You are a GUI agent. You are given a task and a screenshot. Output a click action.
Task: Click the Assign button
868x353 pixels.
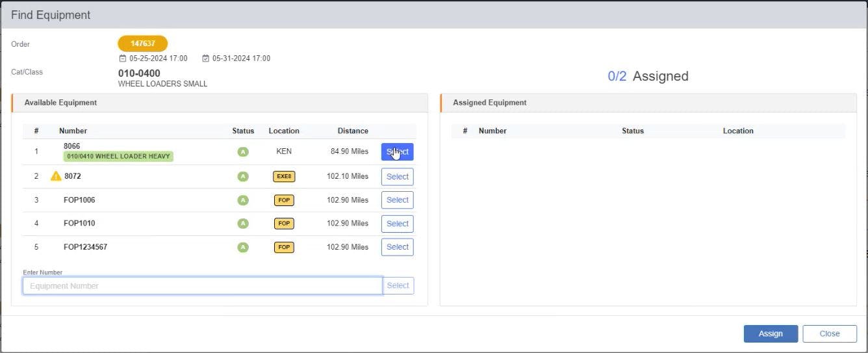pyautogui.click(x=771, y=333)
